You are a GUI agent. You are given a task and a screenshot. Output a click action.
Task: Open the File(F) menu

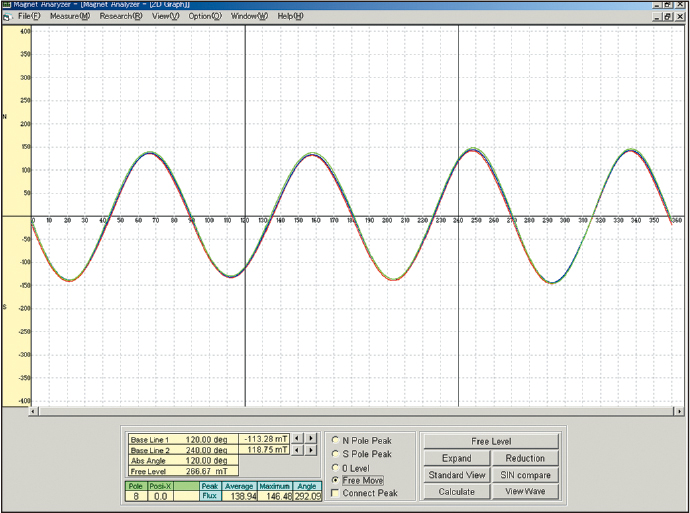29,16
